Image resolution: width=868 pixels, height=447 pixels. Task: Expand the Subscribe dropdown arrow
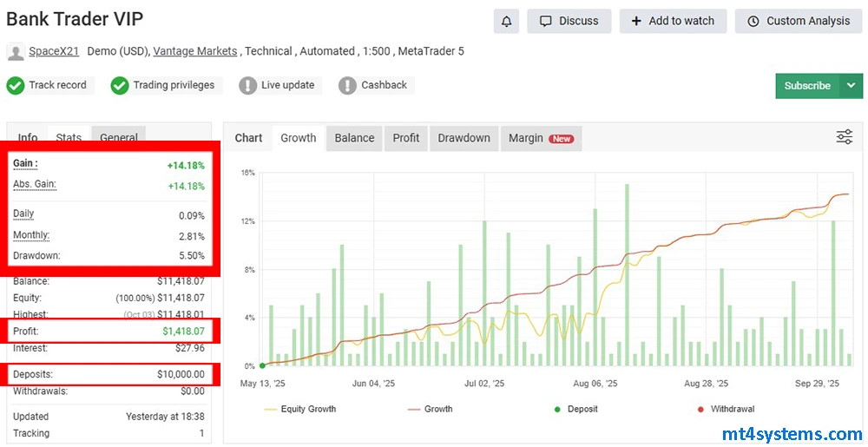pyautogui.click(x=851, y=86)
